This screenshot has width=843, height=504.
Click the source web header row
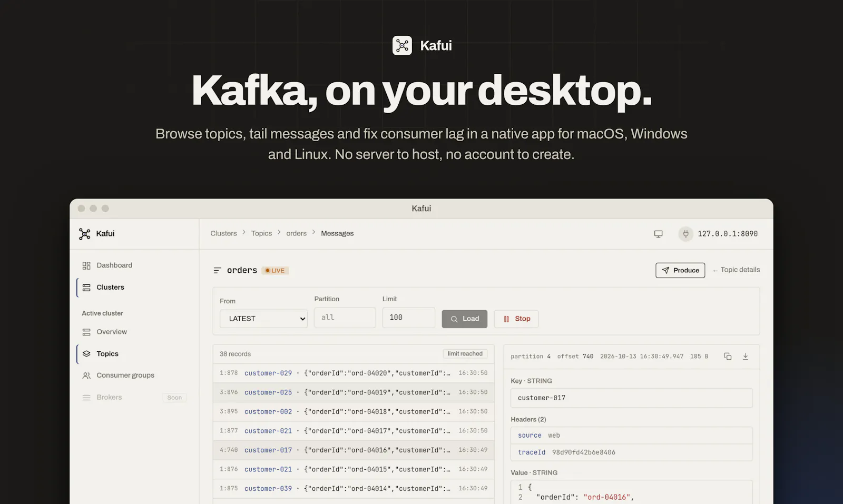pyautogui.click(x=631, y=436)
